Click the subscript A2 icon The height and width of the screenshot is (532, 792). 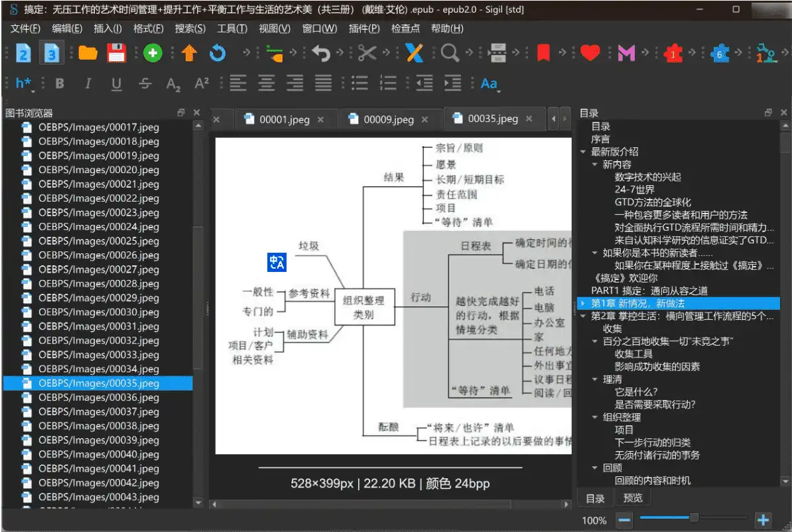[x=173, y=84]
